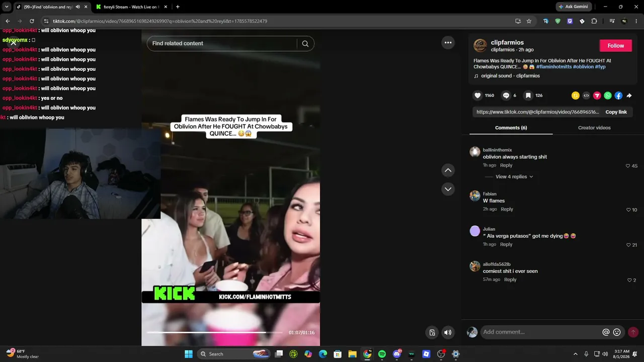The width and height of the screenshot is (644, 362).
Task: Open the three-dot more options menu
Action: point(448,43)
